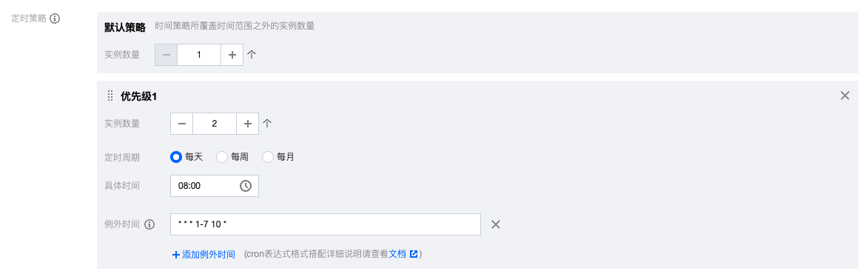Open the 文档 documentation link
Screen dimensions: 868x274
click(x=397, y=254)
